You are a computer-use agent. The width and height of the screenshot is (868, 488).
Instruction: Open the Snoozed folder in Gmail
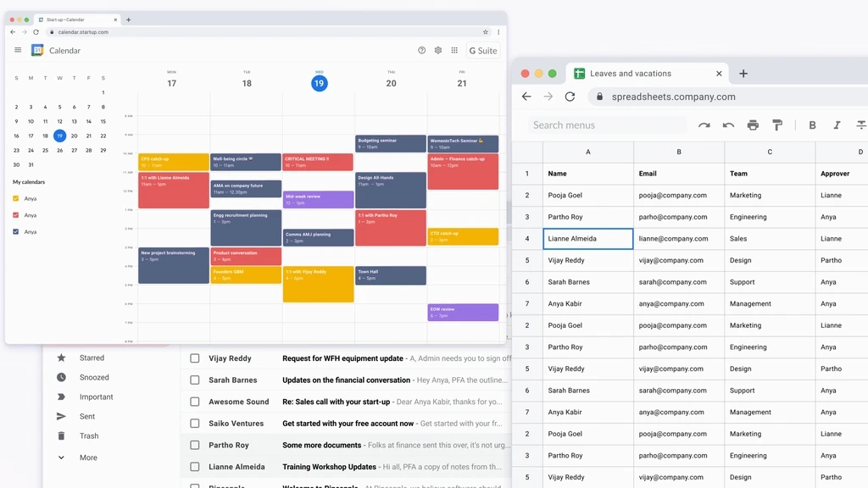pos(96,377)
